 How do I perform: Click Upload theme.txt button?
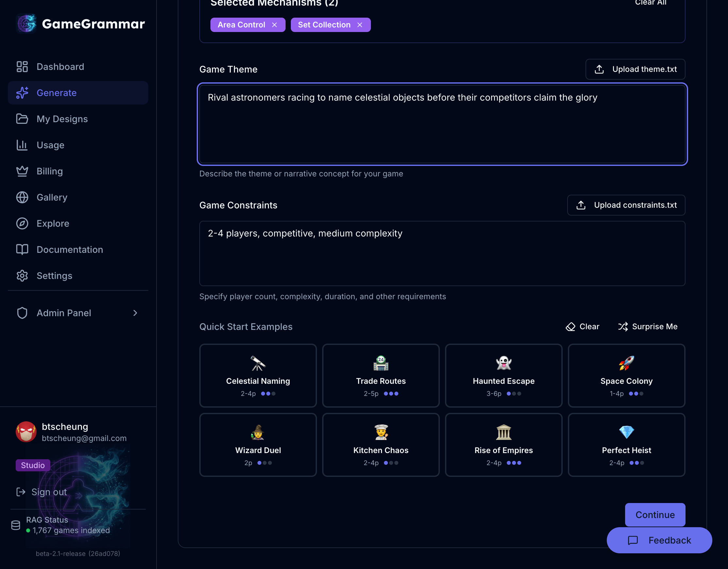tap(635, 69)
